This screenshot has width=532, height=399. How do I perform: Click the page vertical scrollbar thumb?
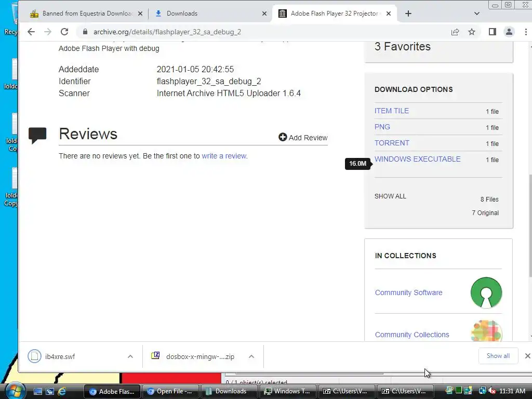(530, 225)
